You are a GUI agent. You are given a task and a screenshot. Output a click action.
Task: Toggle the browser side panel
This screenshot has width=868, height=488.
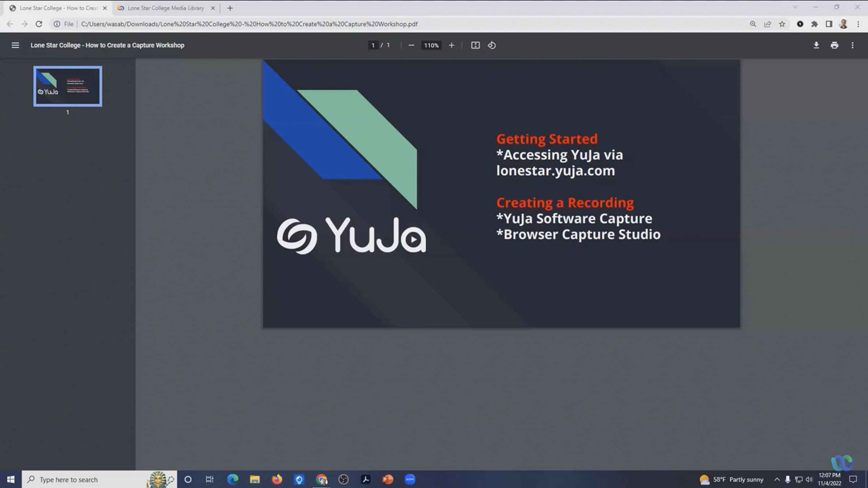tap(829, 24)
